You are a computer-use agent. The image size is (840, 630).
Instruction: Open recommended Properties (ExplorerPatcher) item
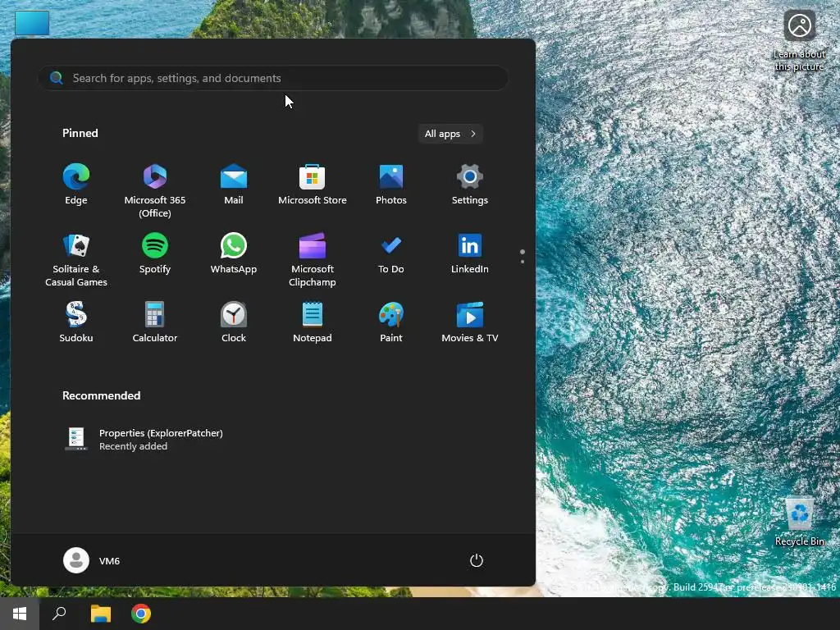pyautogui.click(x=144, y=440)
